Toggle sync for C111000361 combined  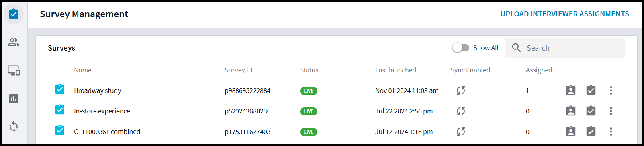[461, 132]
